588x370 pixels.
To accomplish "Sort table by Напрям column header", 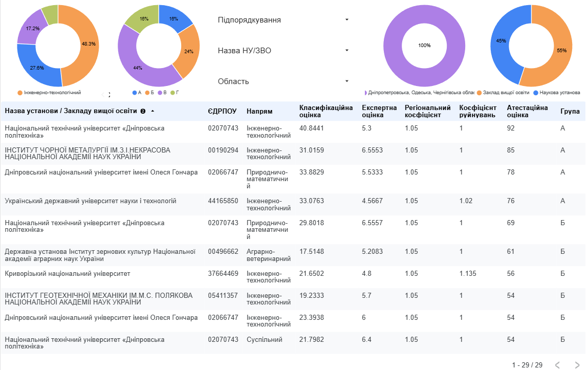I will click(259, 112).
